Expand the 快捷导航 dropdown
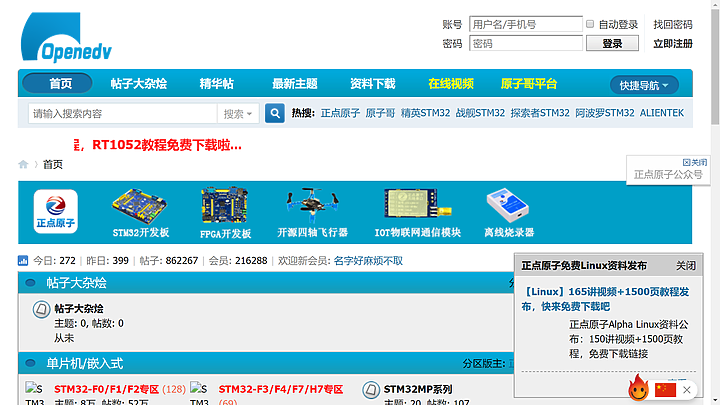Screen dimensions: 720x405 [644, 85]
